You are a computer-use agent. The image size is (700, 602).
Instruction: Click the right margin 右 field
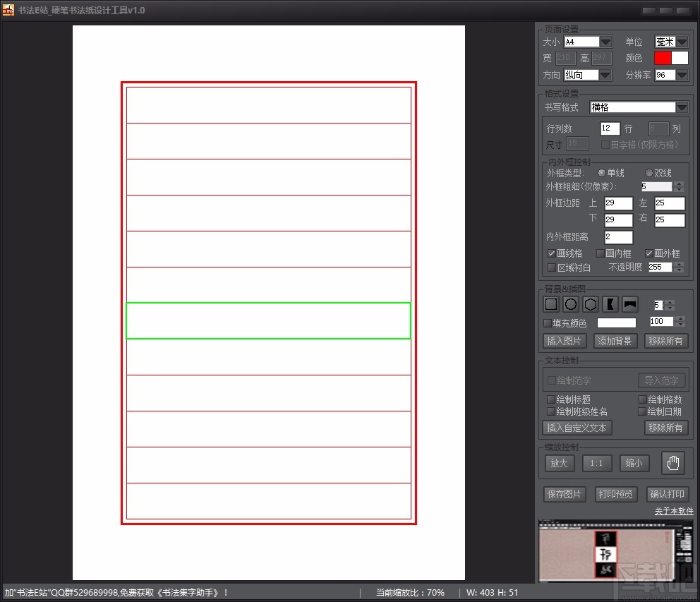point(669,220)
